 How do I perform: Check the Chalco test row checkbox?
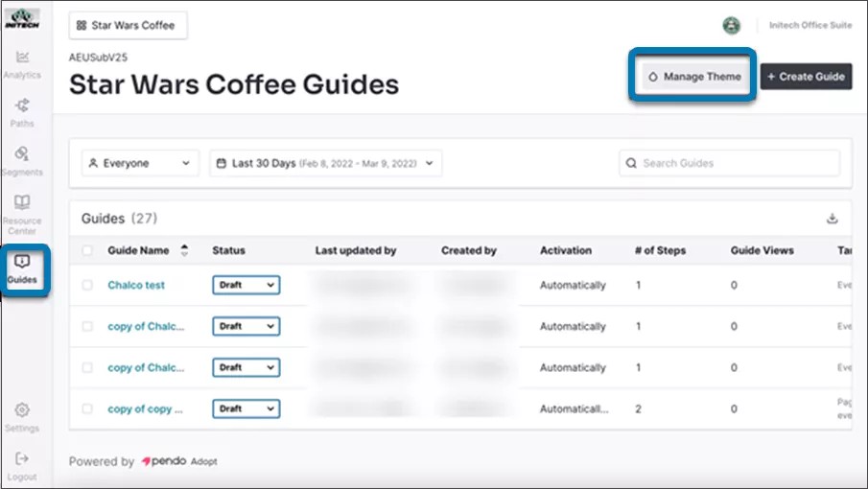[88, 286]
